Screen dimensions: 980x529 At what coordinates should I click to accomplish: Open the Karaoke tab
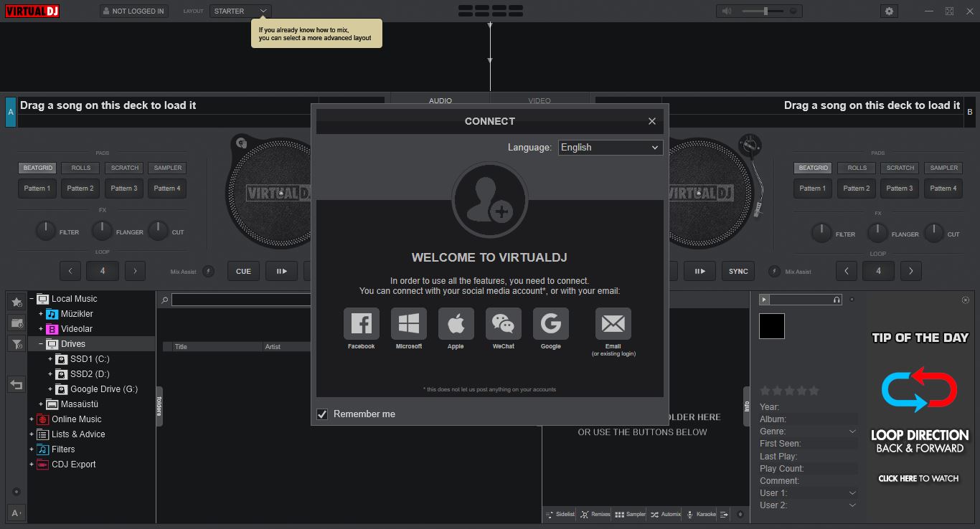[701, 514]
